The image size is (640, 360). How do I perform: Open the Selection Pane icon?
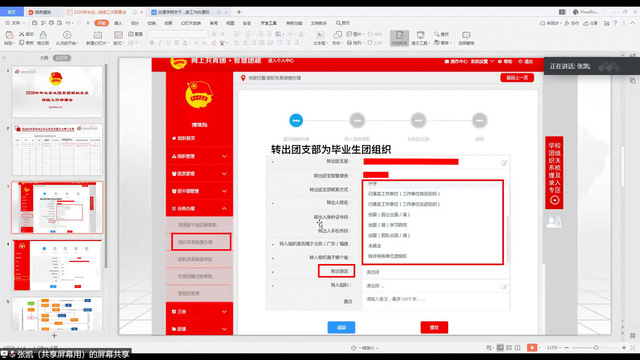point(466,38)
